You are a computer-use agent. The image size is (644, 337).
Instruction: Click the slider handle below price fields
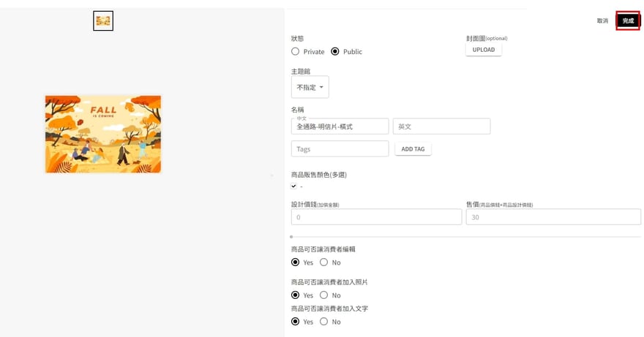(291, 237)
